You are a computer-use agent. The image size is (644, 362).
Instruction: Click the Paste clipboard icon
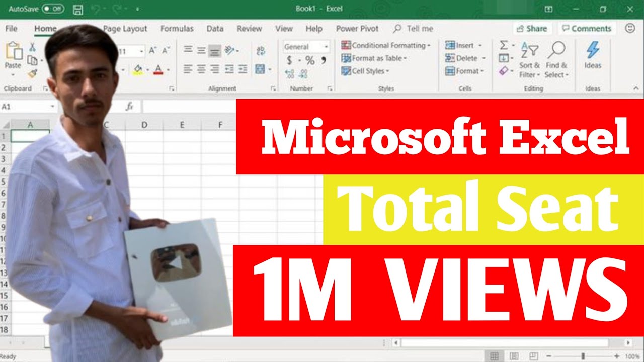point(14,51)
